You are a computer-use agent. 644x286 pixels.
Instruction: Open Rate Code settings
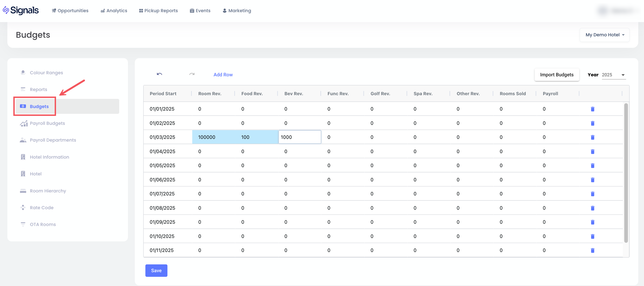coord(42,208)
